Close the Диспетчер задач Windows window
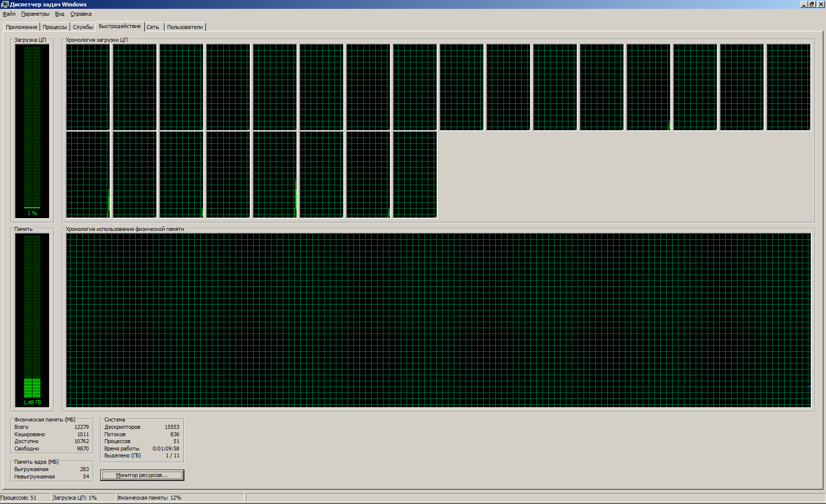 820,4
